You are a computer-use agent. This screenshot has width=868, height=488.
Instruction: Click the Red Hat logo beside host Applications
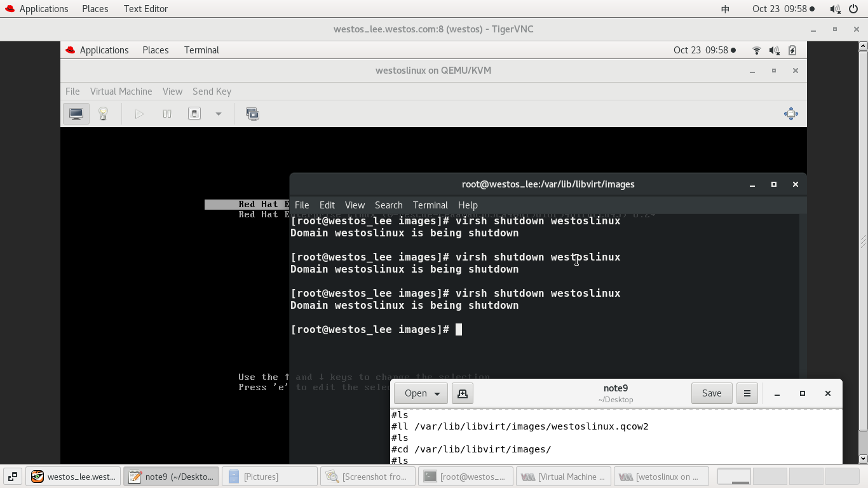point(9,9)
